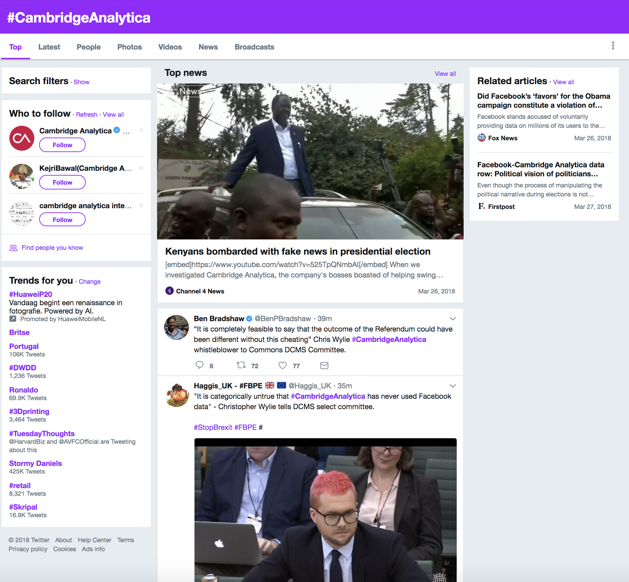Click the Fox News logo icon

[x=481, y=138]
